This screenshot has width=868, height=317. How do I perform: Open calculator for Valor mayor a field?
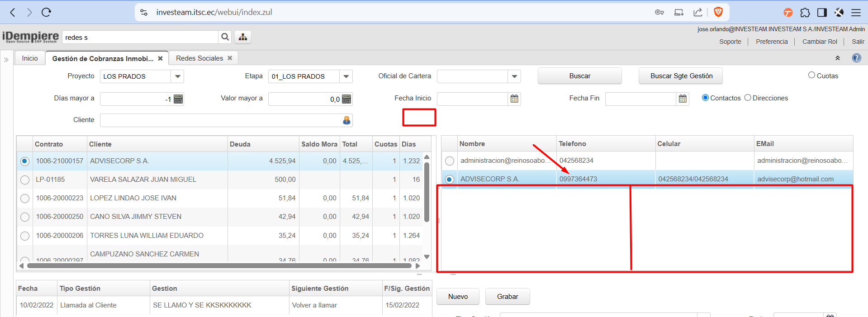(x=346, y=99)
